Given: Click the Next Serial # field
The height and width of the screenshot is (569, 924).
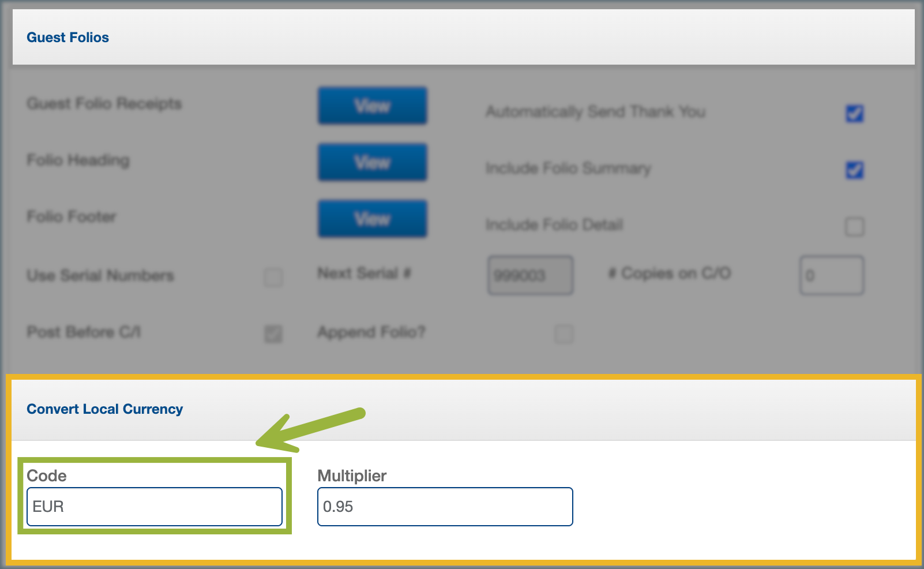Looking at the screenshot, I should pyautogui.click(x=530, y=275).
